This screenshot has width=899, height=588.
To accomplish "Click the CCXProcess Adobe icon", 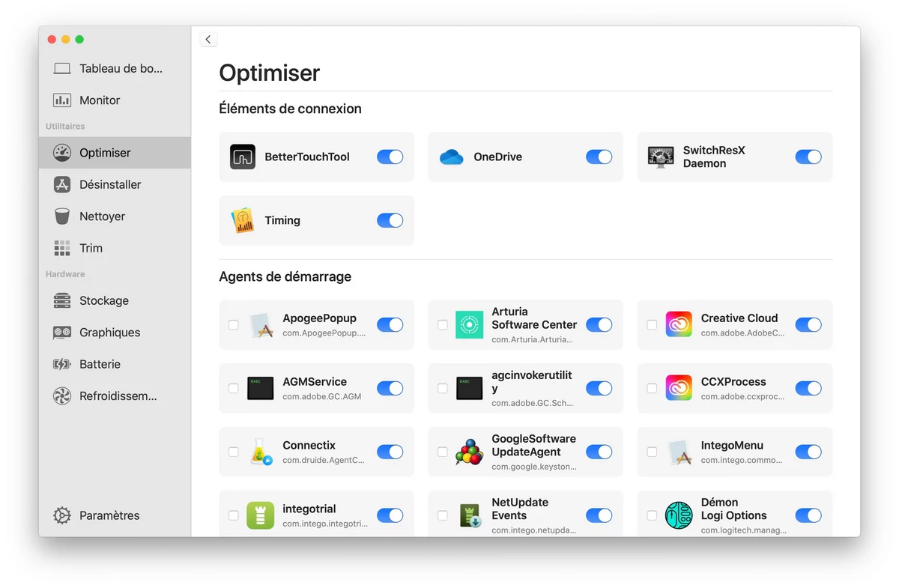I will coord(679,388).
